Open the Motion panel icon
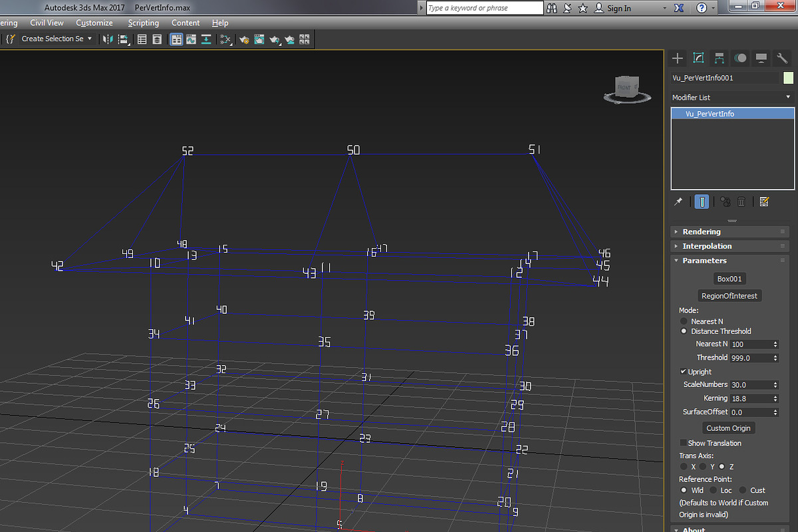The height and width of the screenshot is (532, 798). tap(740, 58)
